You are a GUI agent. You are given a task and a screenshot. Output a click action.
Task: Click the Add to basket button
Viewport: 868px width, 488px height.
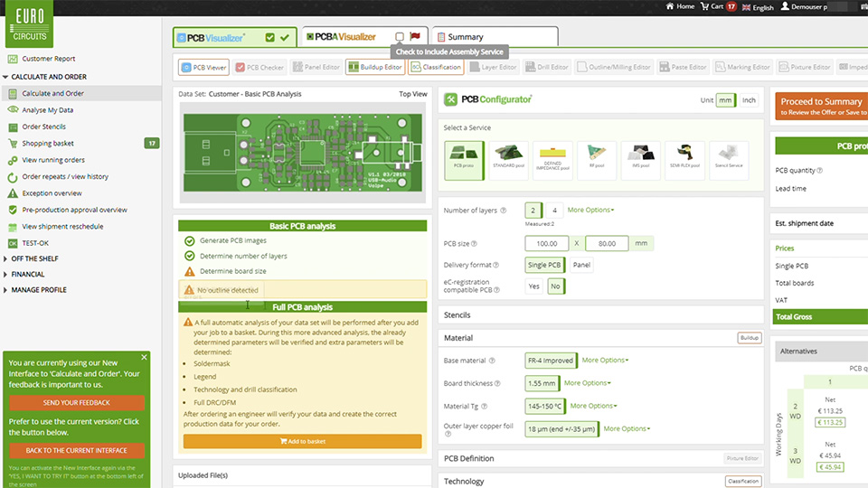(x=302, y=442)
